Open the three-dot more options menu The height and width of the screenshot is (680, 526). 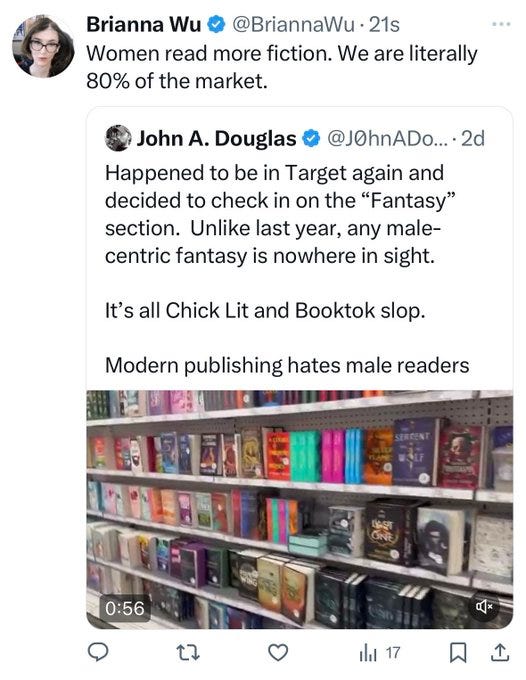click(501, 24)
